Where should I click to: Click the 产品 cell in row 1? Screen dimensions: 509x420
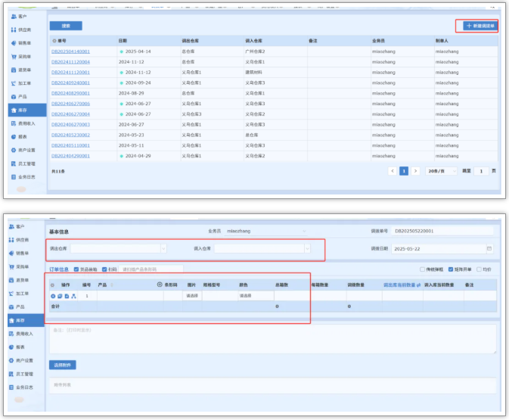coord(130,296)
